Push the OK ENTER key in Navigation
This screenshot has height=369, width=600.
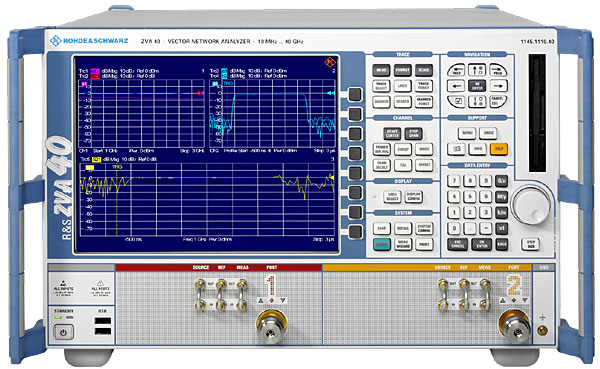477,86
